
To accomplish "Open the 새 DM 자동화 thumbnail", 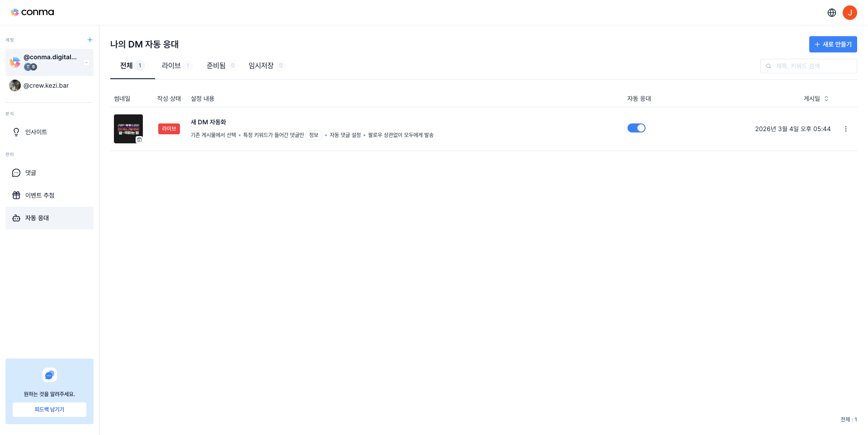I will [128, 129].
